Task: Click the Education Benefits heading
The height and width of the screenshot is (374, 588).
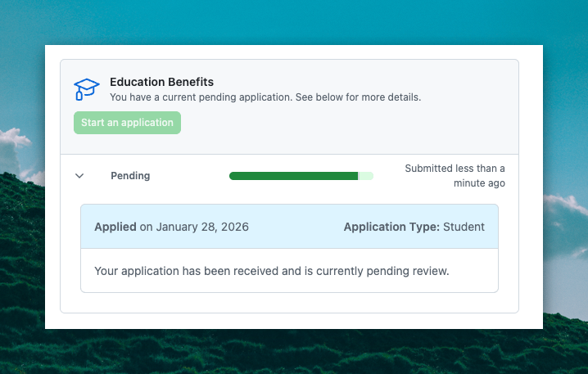Action: click(x=161, y=82)
